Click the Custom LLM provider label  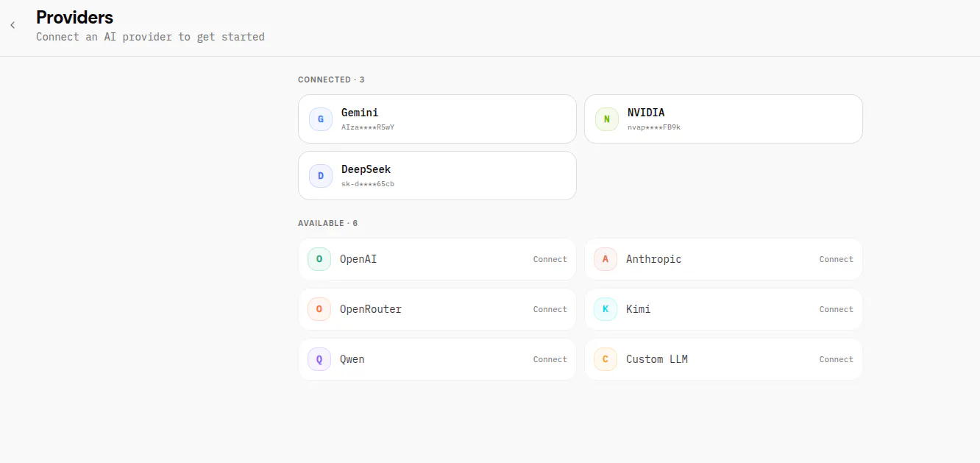(x=657, y=359)
